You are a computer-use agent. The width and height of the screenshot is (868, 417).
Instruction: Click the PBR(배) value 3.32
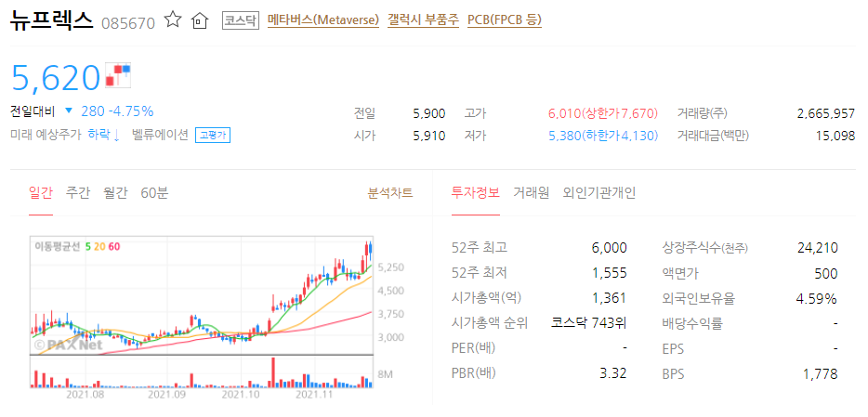[613, 373]
